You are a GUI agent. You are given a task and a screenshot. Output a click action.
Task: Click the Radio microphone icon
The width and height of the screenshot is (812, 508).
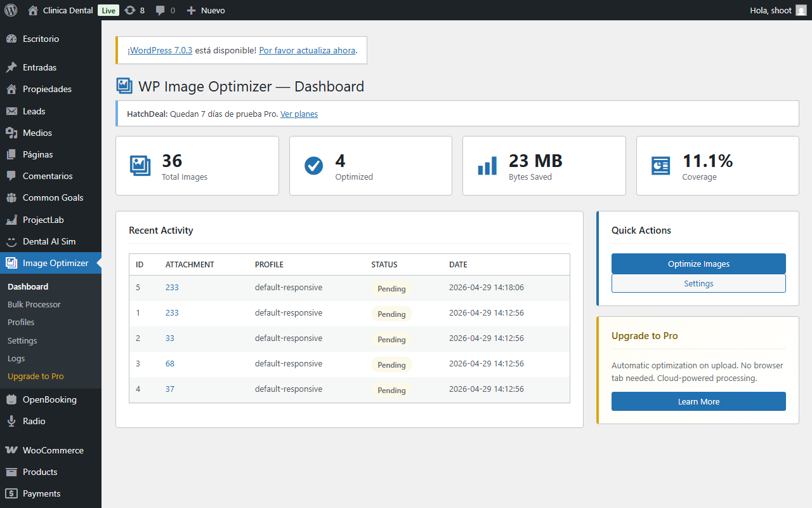11,421
